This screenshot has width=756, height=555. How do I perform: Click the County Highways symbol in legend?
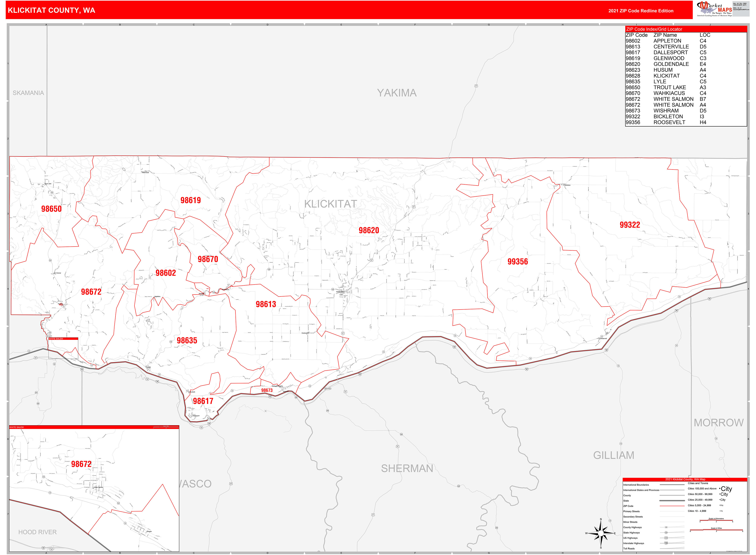[x=666, y=527]
